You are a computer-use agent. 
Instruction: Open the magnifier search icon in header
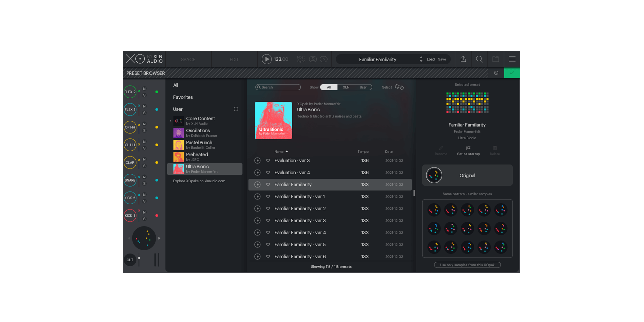coord(479,59)
